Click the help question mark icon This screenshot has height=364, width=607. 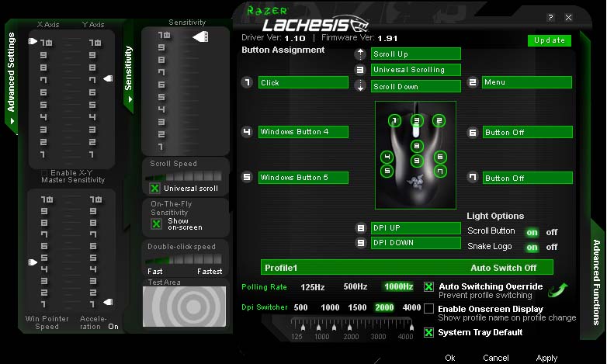(x=550, y=17)
